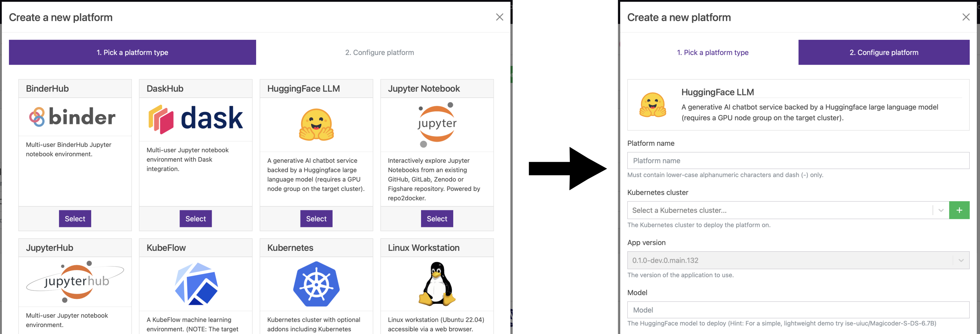Viewport: 980px width, 334px height.
Task: Close the left Create a new platform dialog
Action: point(500,17)
